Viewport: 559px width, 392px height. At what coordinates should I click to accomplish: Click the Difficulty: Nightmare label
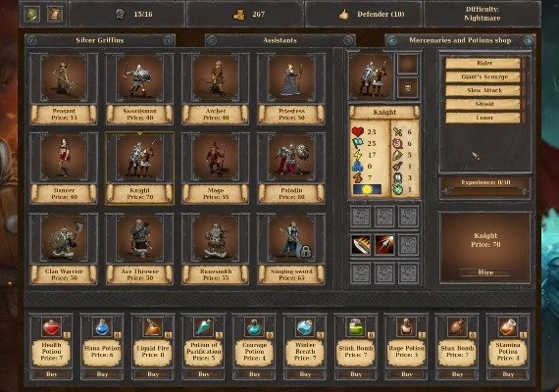[x=482, y=14]
